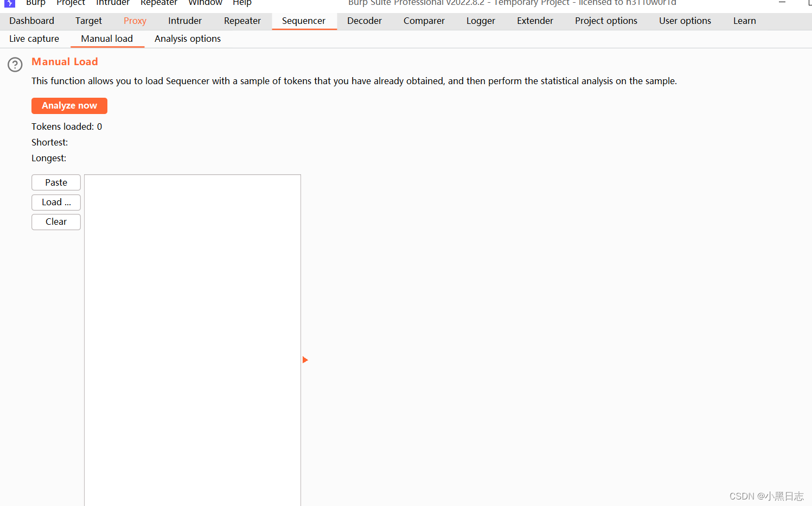812x506 pixels.
Task: Open the Learn tab
Action: (x=745, y=21)
